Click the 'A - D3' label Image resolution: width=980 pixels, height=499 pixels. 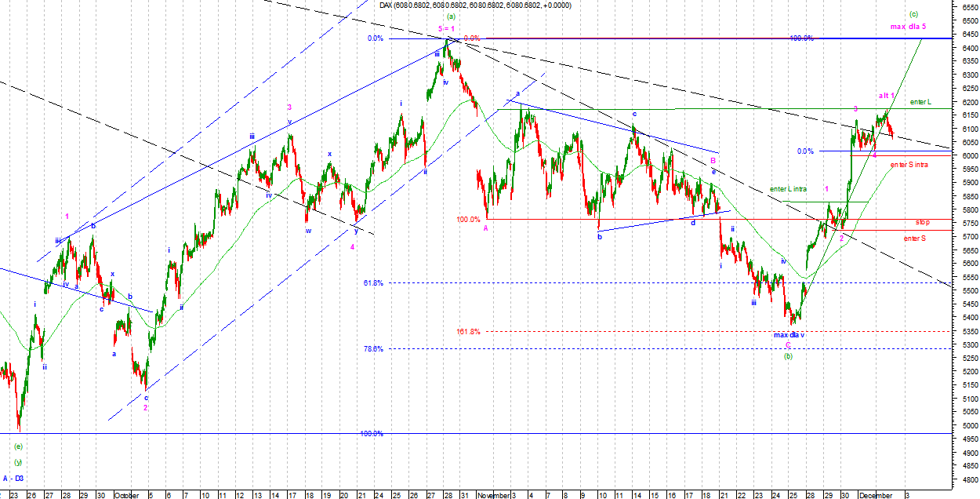click(x=13, y=478)
